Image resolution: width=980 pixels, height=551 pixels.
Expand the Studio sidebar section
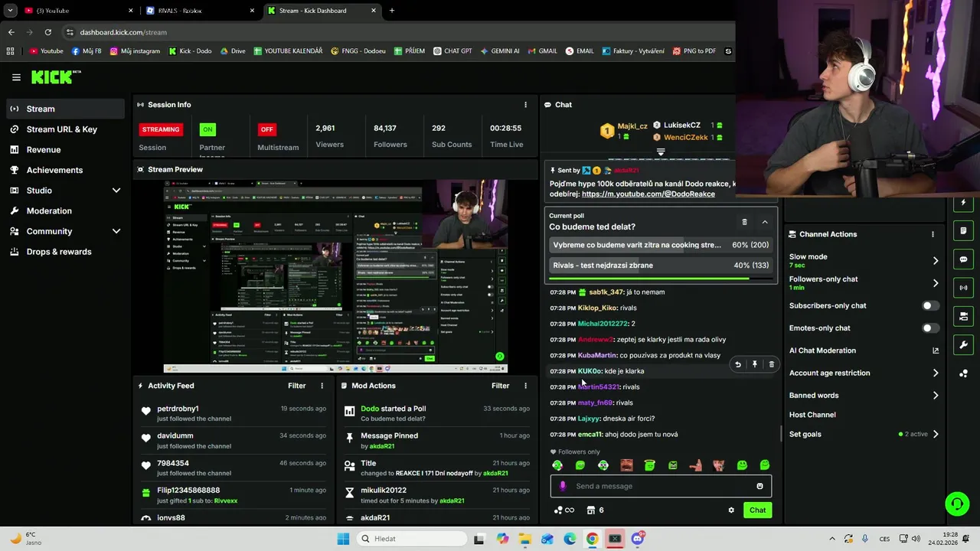(x=116, y=191)
